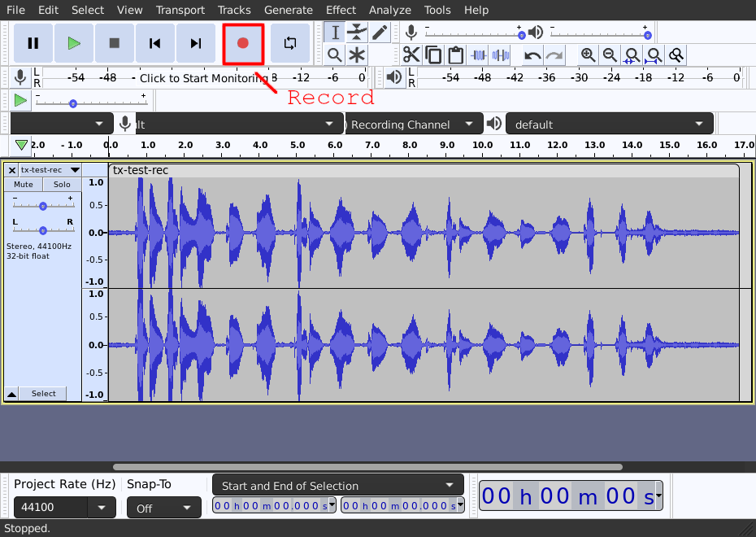Click the timeline green playhead triangle

[21, 145]
